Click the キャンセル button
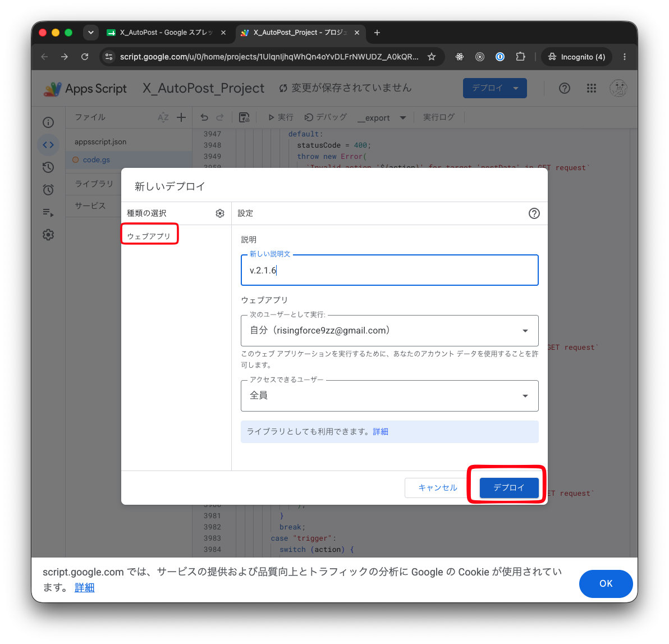This screenshot has width=669, height=644. click(437, 487)
